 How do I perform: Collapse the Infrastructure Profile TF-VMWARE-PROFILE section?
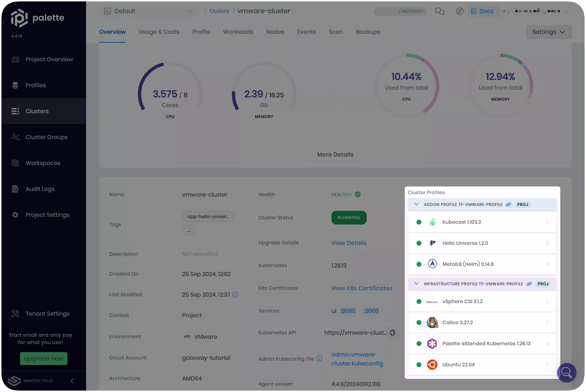[x=416, y=283]
